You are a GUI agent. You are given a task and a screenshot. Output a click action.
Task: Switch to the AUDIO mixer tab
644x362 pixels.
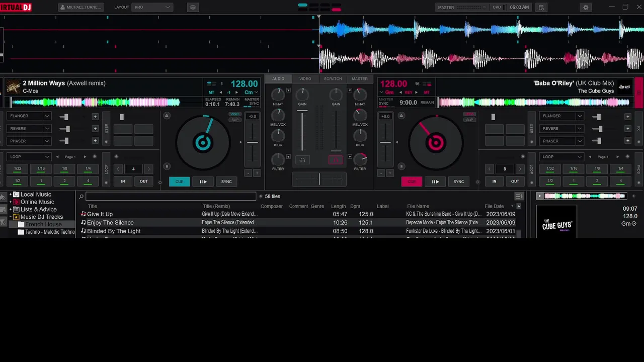click(x=278, y=79)
